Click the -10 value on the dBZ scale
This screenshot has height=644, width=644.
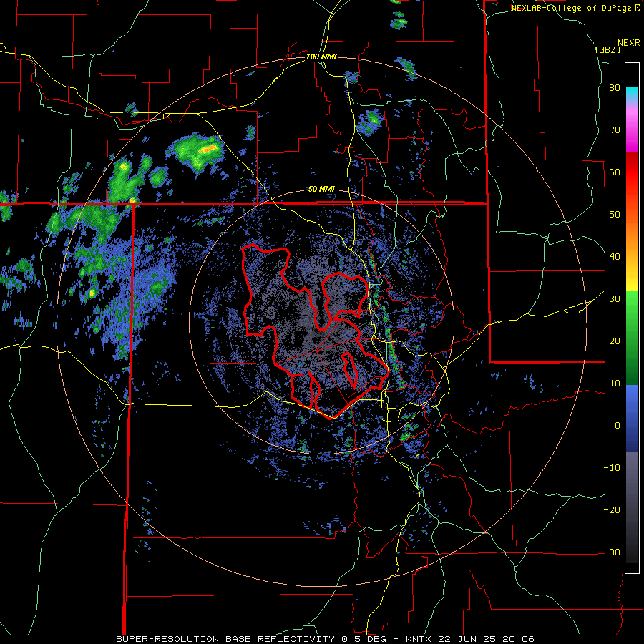coord(612,468)
